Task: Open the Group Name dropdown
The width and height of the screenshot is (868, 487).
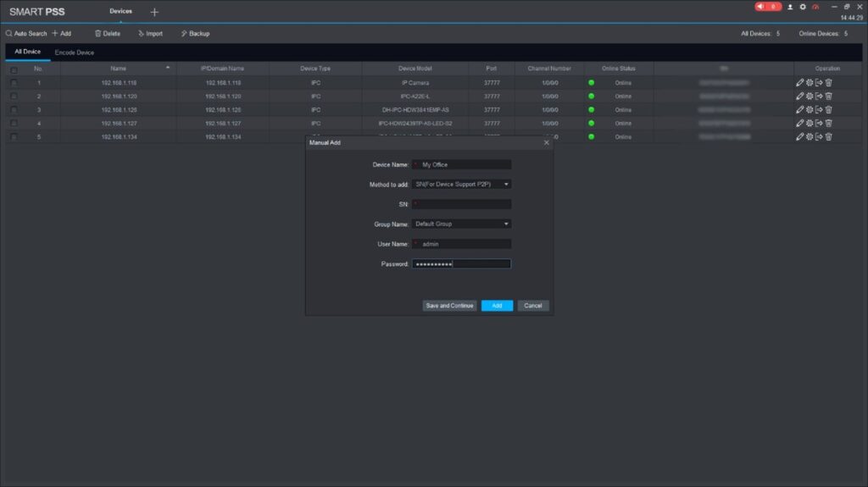Action: tap(461, 224)
